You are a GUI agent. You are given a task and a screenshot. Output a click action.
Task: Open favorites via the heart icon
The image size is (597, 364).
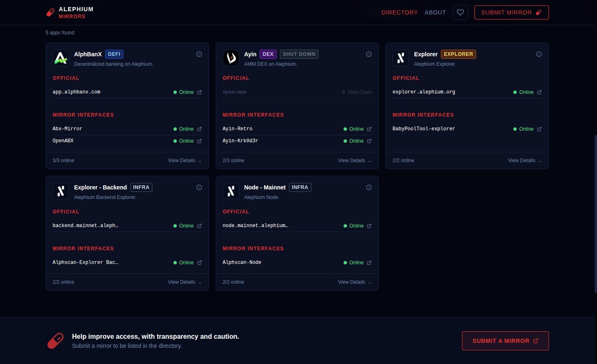pyautogui.click(x=460, y=12)
